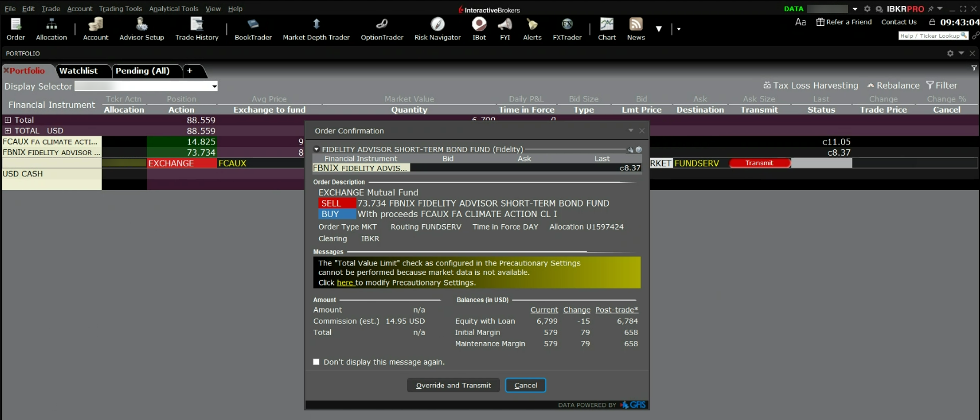Expand the Total row

8,120
